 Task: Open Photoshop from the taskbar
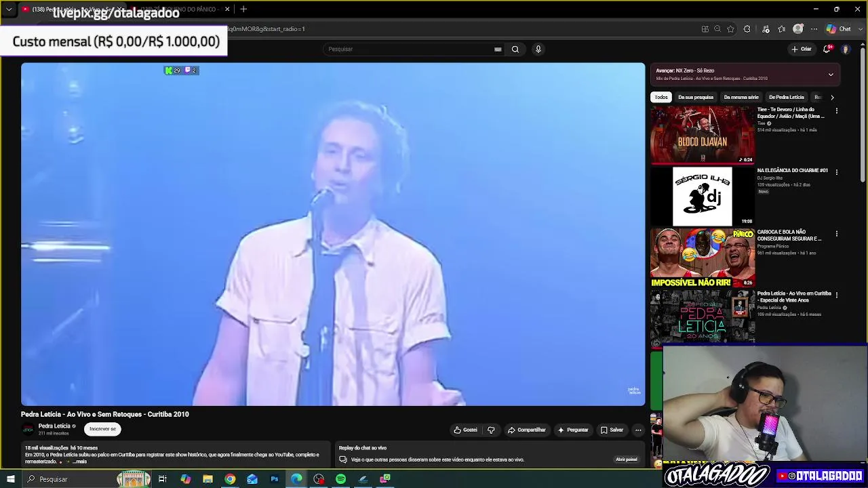click(x=275, y=479)
